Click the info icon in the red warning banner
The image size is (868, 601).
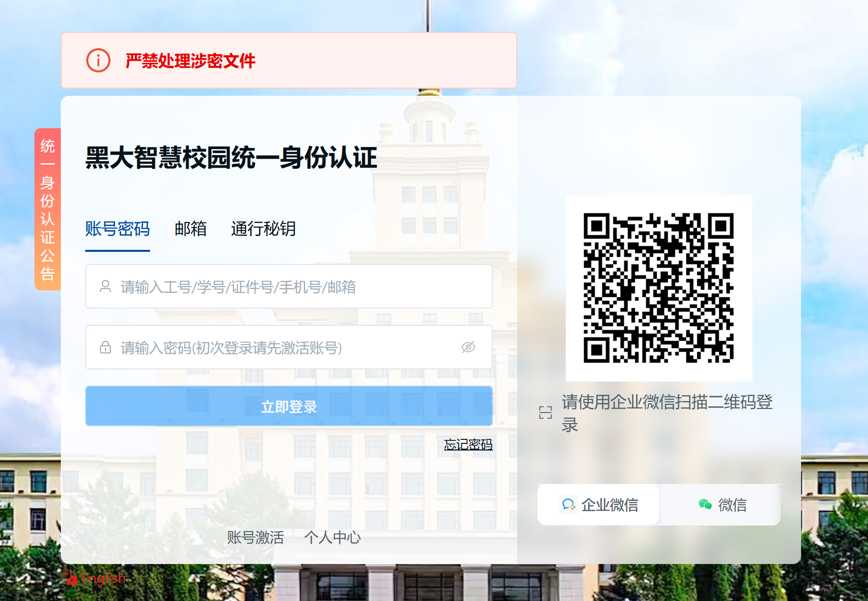98,61
